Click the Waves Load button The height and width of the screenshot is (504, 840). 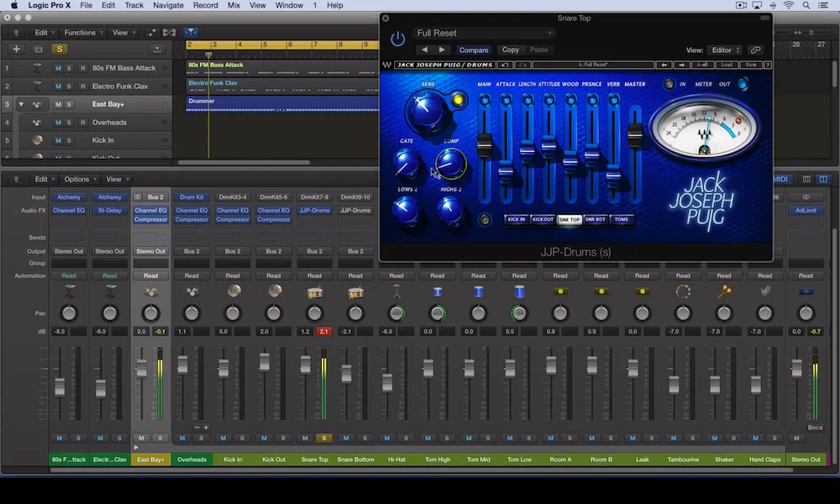tap(727, 65)
